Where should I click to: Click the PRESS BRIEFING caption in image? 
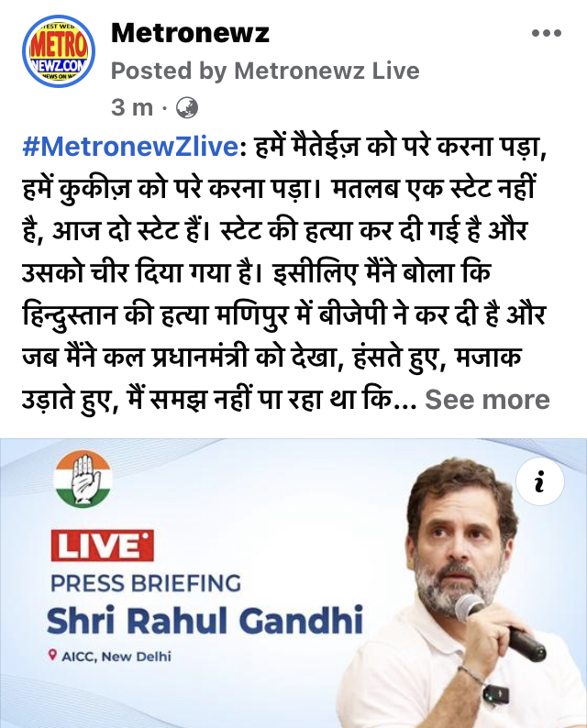click(x=146, y=583)
